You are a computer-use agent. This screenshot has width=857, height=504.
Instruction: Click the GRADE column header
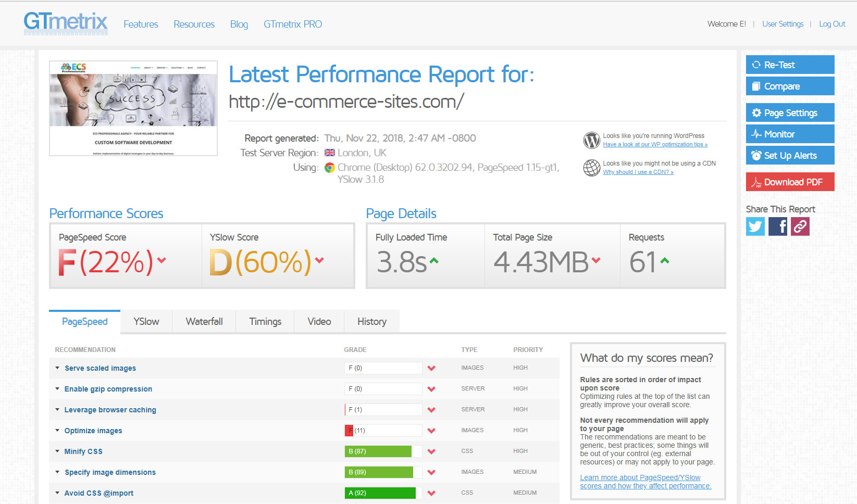pyautogui.click(x=355, y=350)
